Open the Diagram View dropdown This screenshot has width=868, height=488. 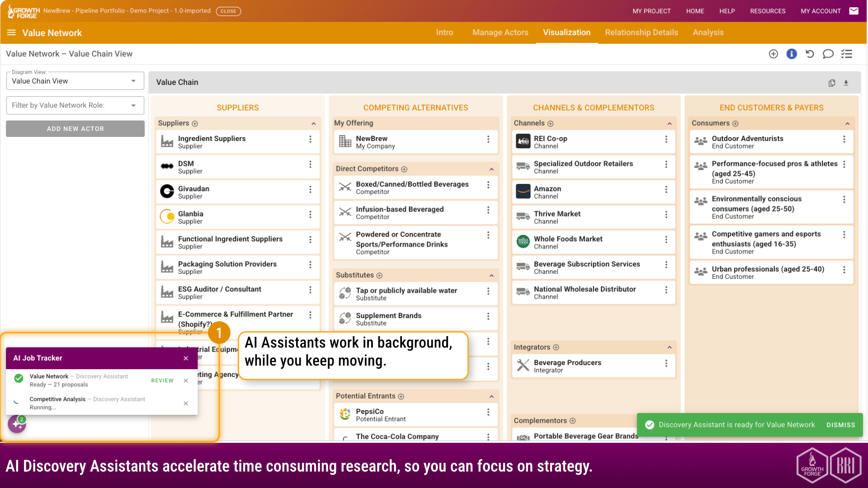[75, 81]
